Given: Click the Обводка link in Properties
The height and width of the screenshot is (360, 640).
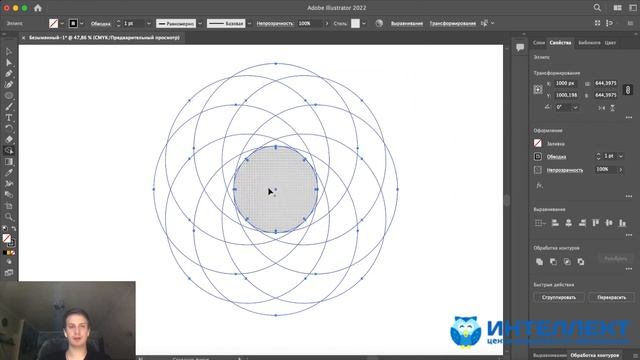Looking at the screenshot, I should coord(556,157).
